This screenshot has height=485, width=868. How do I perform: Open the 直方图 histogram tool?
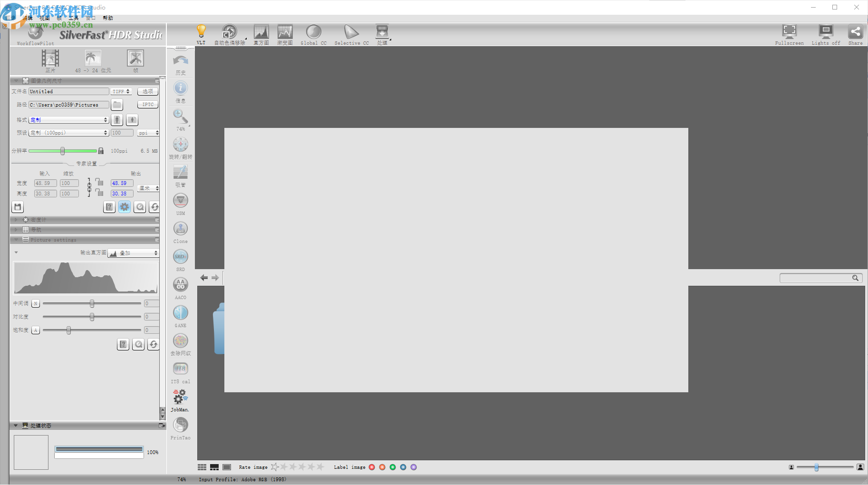(261, 34)
